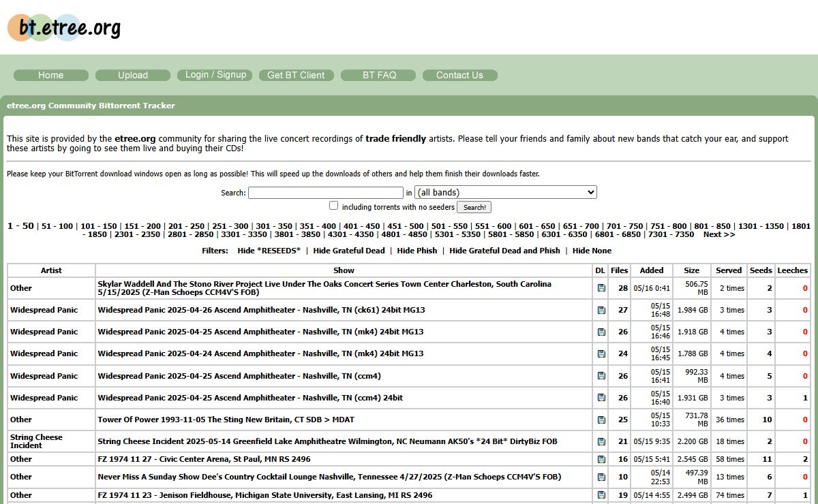Open Widespread Panic 2025-04-26 (ck61) show

[x=261, y=310]
